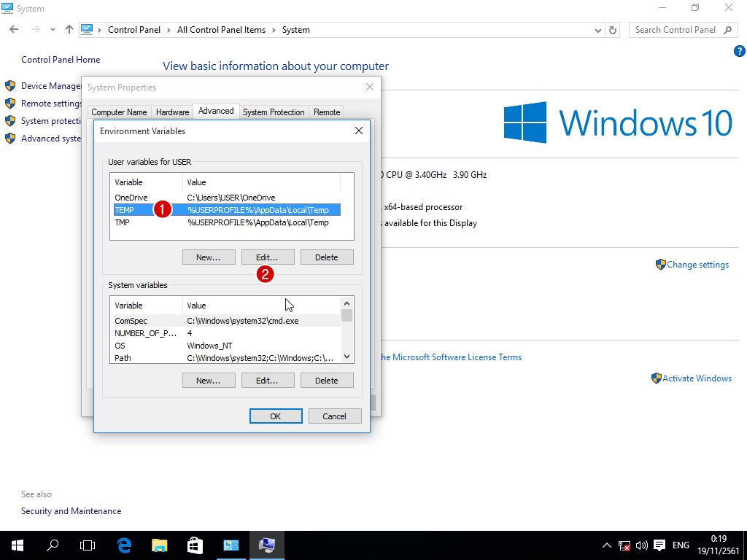Open Control Panel Home link
747x560 pixels.
pos(61,60)
